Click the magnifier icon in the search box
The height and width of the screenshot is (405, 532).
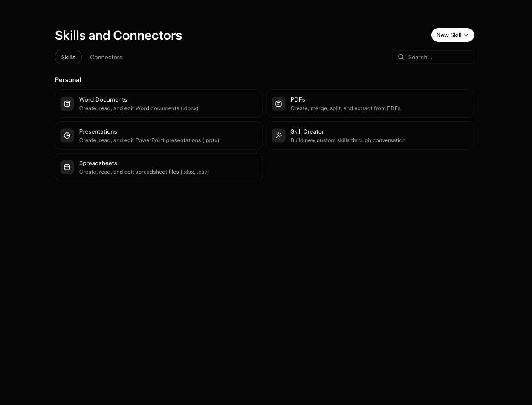click(x=401, y=57)
